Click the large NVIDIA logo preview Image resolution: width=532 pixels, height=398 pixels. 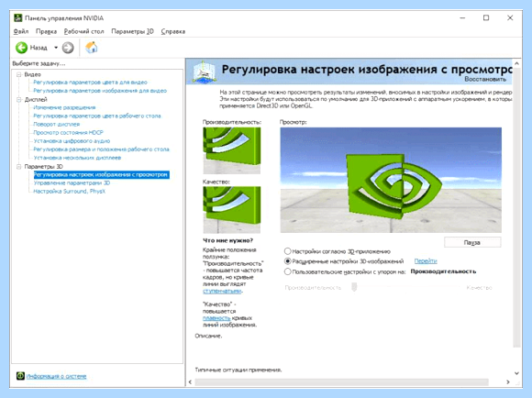(391, 180)
